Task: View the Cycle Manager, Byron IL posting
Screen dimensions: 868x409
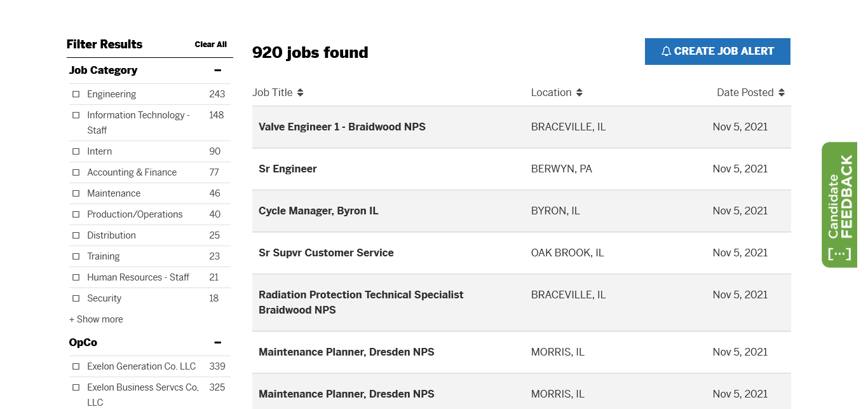Action: click(318, 211)
